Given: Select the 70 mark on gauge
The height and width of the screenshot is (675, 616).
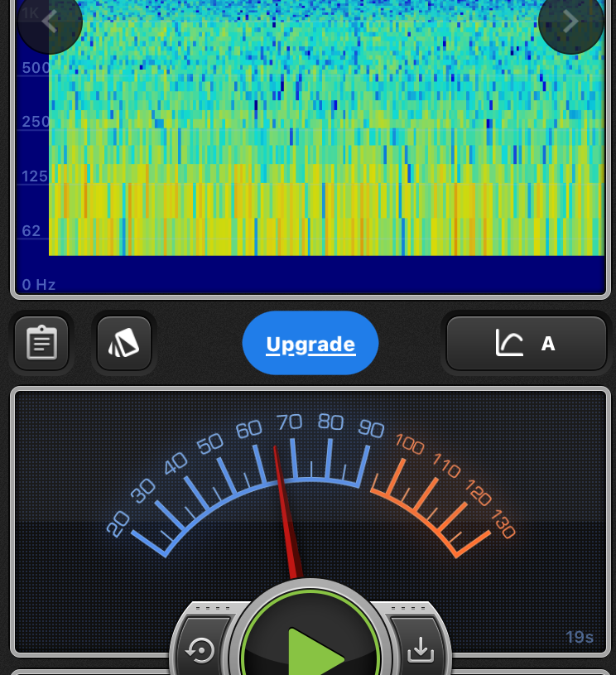Looking at the screenshot, I should (x=289, y=423).
